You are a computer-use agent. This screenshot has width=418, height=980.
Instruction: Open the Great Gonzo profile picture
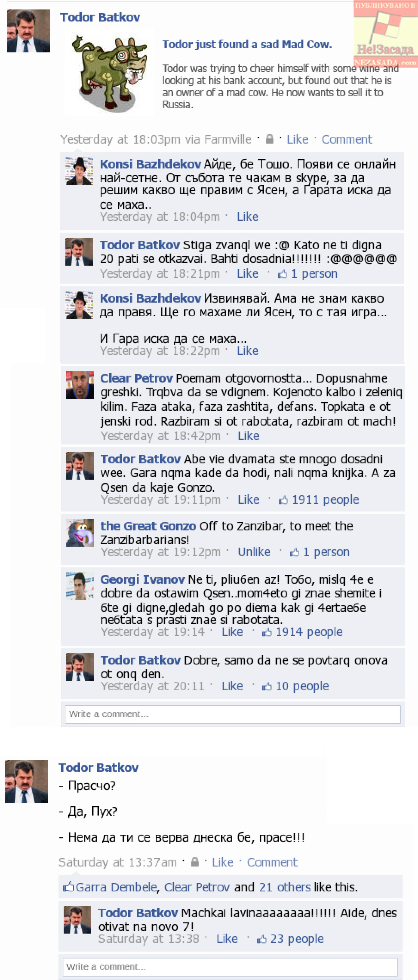(80, 533)
